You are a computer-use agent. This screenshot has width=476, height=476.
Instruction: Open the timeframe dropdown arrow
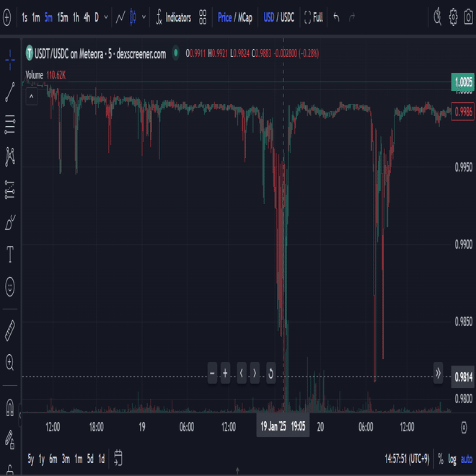[x=106, y=17]
